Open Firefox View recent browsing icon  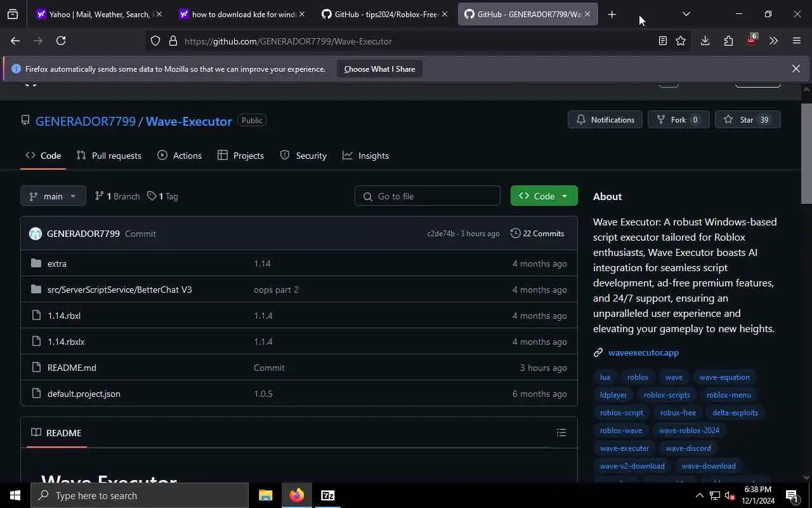pyautogui.click(x=13, y=14)
